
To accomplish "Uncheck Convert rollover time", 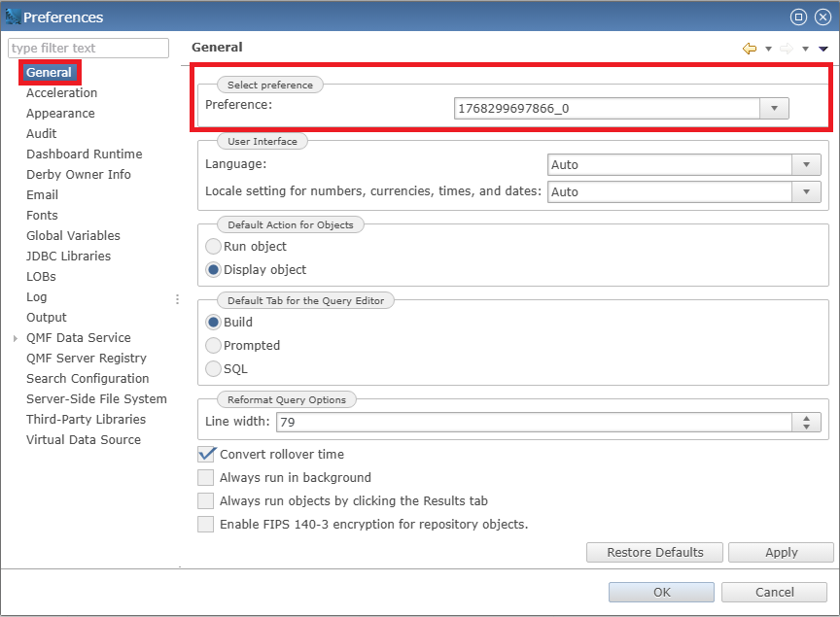I will [x=206, y=454].
